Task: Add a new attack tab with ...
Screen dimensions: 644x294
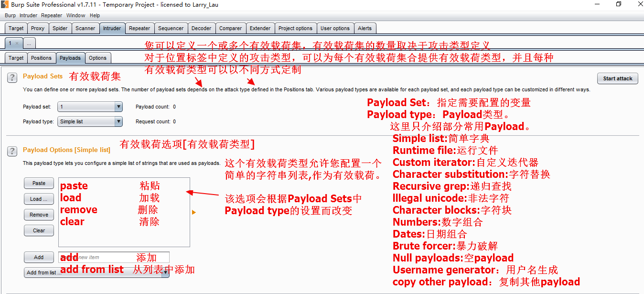Action: [29, 43]
